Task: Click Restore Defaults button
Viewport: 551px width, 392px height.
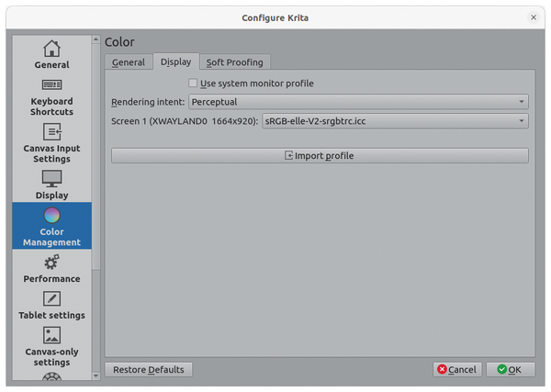Action: coord(149,369)
